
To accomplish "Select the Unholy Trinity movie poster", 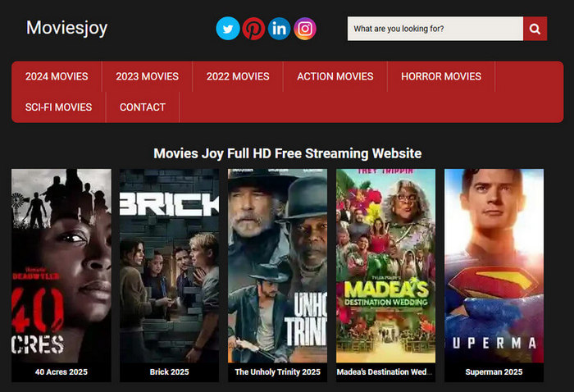I will point(277,266).
